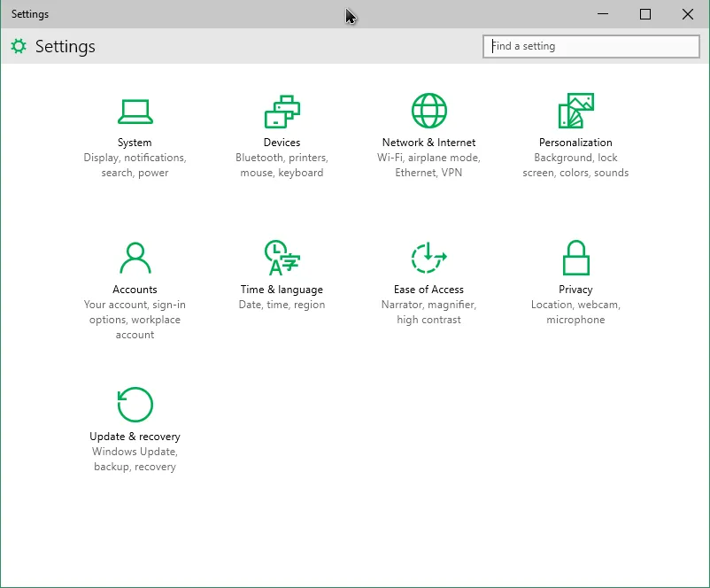The image size is (710, 588).
Task: Open the System category link
Action: point(135,142)
